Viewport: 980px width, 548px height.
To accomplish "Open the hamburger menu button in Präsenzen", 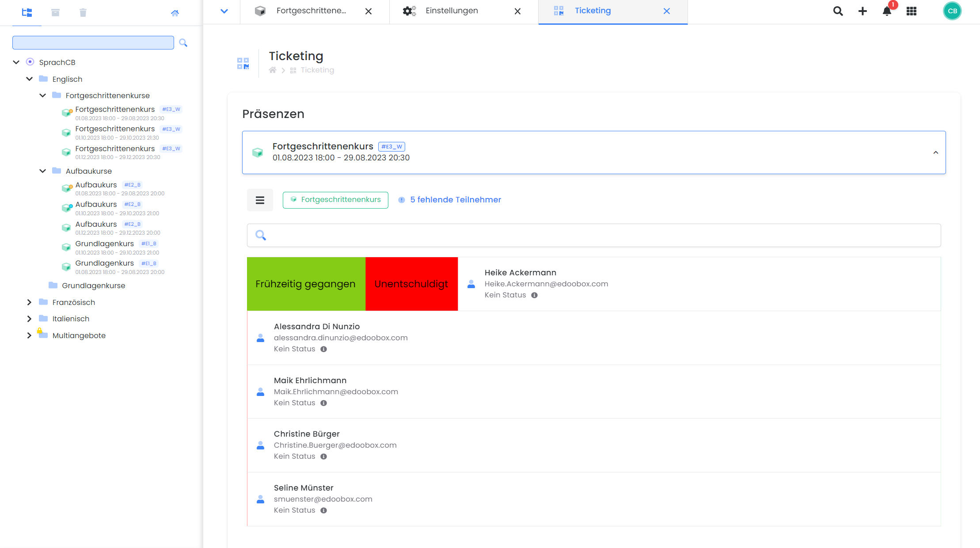I will tap(260, 200).
